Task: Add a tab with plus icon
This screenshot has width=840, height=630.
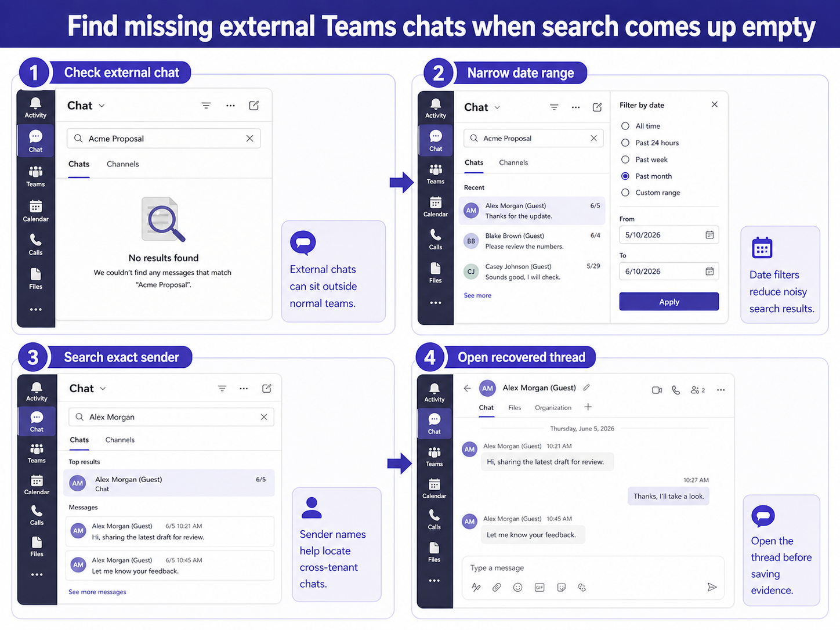Action: coord(588,407)
